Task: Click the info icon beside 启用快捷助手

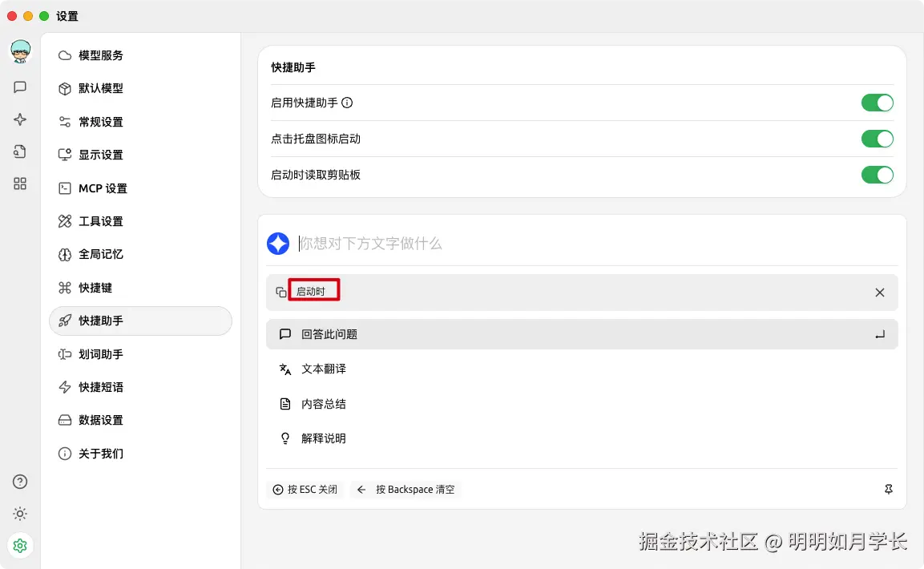Action: [347, 103]
